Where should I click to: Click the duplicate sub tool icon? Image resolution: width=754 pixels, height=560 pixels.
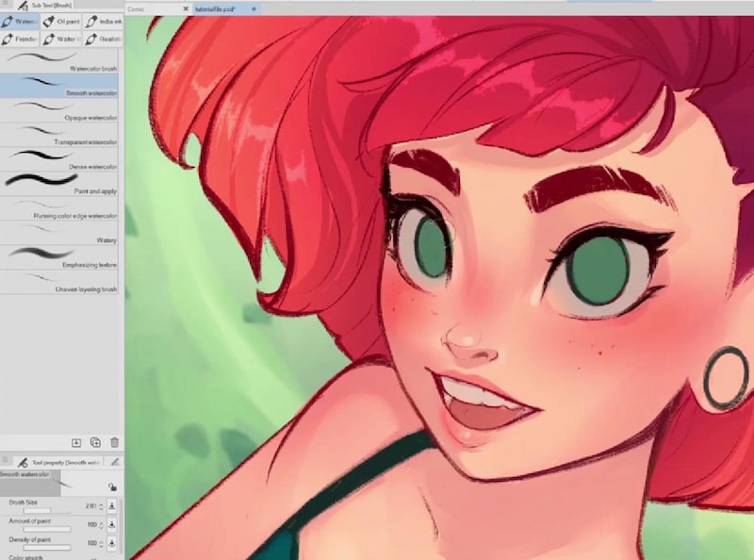pos(95,442)
